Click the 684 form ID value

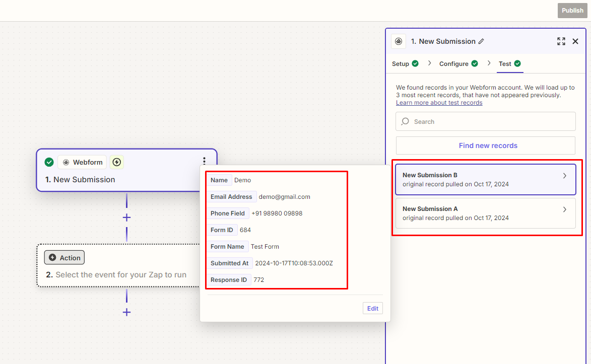245,230
